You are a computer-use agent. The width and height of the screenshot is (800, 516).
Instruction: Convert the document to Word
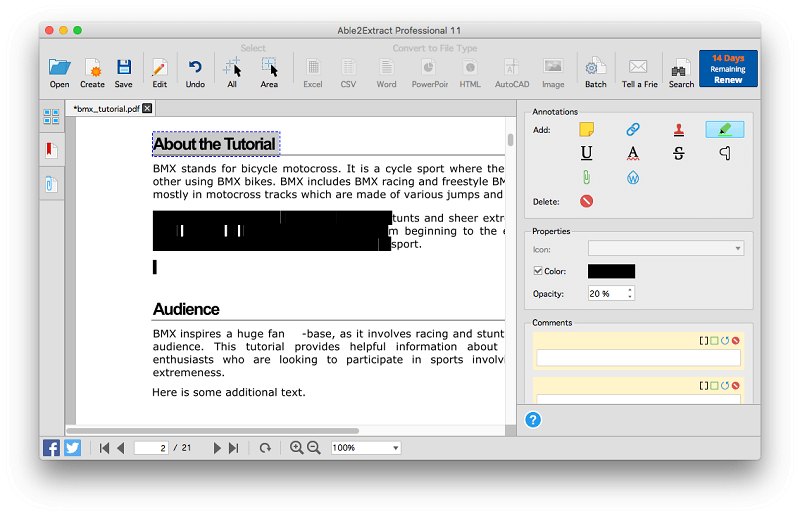386,73
